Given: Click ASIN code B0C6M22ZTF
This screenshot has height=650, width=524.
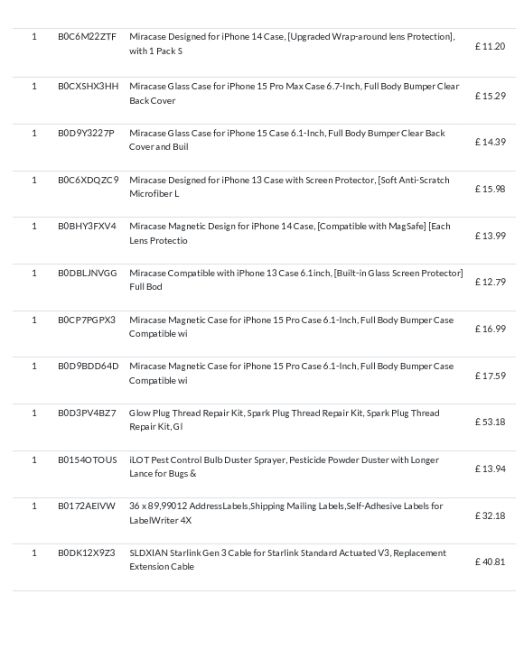Looking at the screenshot, I should coord(87,36).
